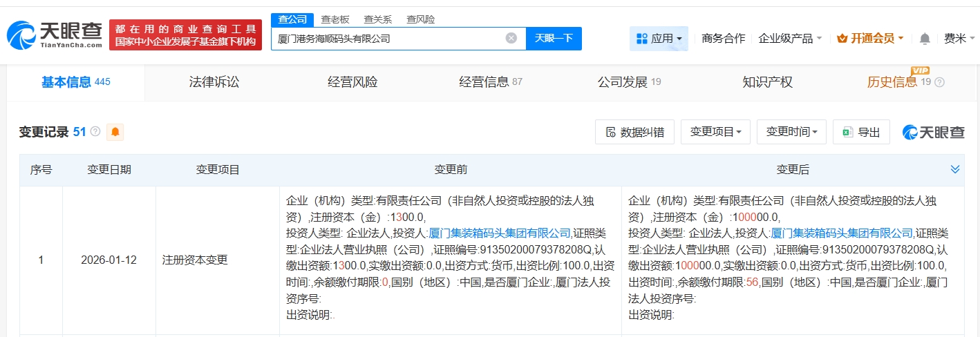Image resolution: width=980 pixels, height=337 pixels.
Task: Open 厦门集装箱码头集团有限公司 link in 变更前 column
Action: [500, 233]
